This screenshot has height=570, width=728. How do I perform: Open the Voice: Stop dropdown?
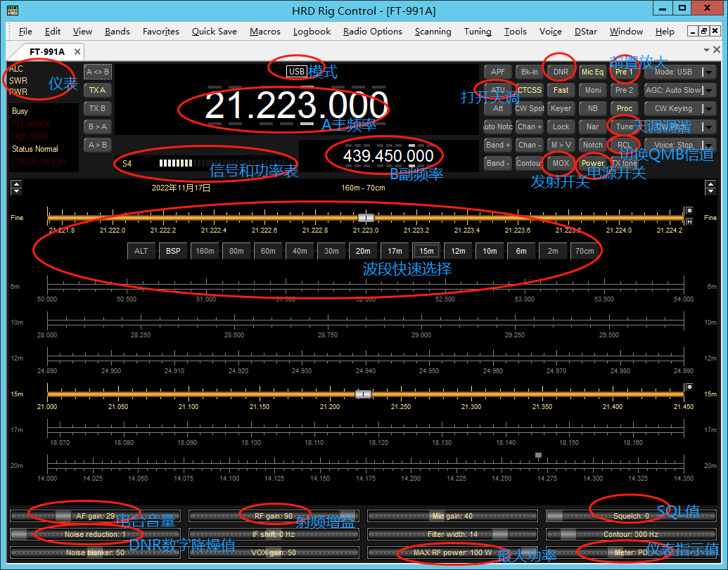[679, 145]
